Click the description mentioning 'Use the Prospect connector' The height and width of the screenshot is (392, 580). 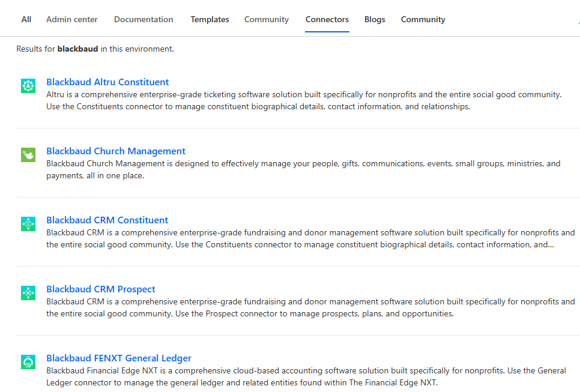click(310, 308)
